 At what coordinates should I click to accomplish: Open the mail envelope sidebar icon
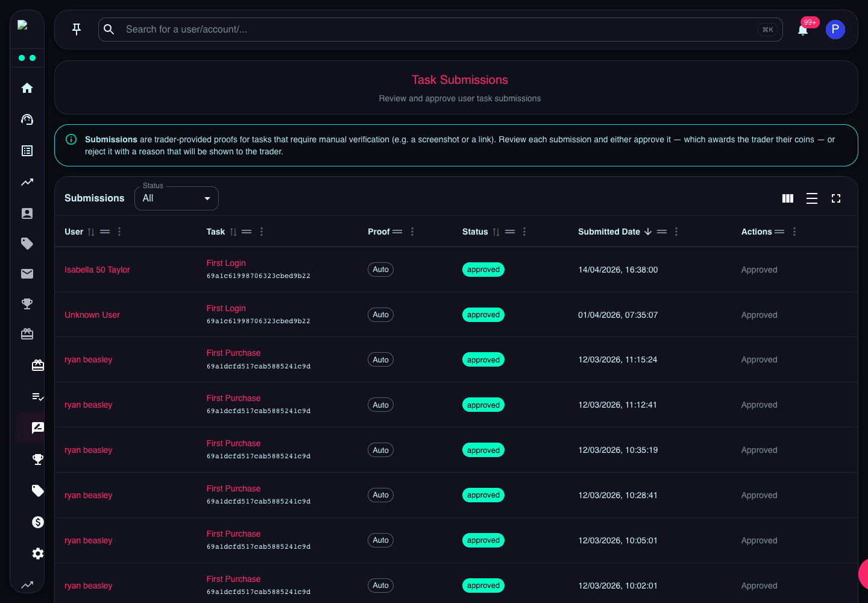click(27, 274)
